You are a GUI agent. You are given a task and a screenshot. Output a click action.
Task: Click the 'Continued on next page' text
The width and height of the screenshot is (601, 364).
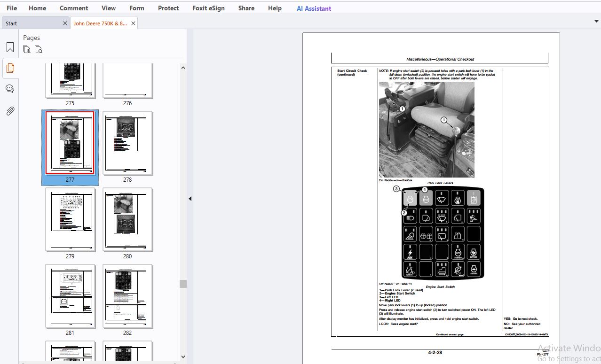pyautogui.click(x=450, y=334)
